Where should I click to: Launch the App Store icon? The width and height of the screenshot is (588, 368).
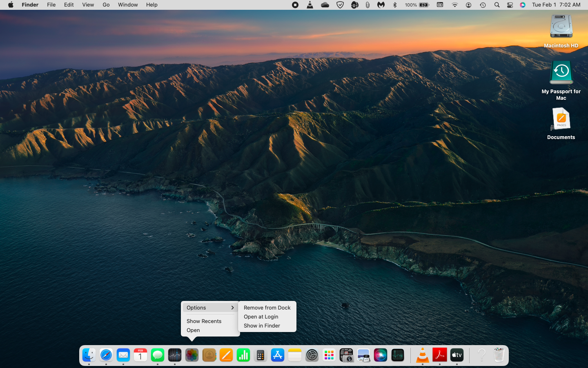pyautogui.click(x=278, y=355)
